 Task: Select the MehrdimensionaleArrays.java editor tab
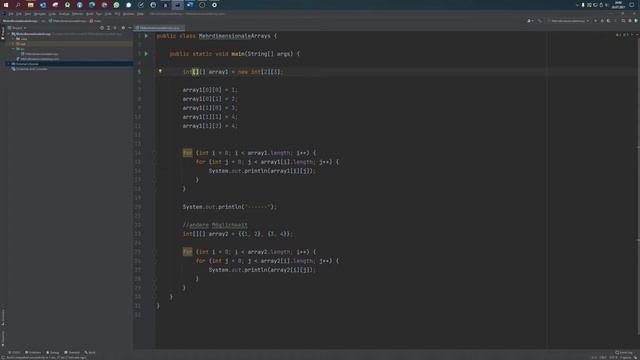click(x=159, y=28)
